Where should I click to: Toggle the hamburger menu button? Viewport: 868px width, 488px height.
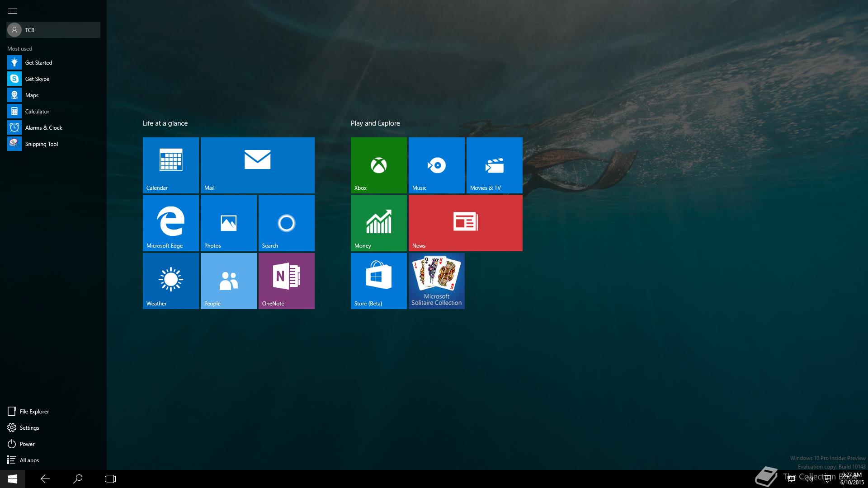click(13, 11)
